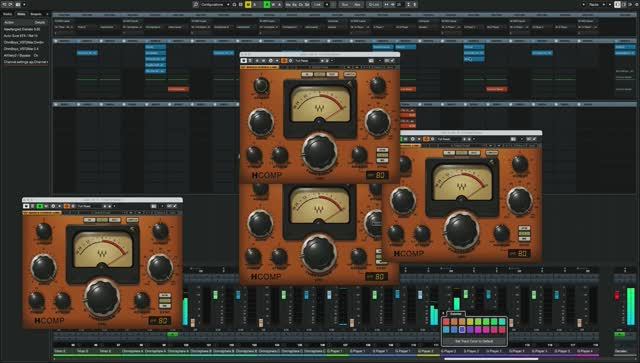Image resolution: width=640 pixels, height=363 pixels.
Task: Click the Details column header in history list
Action: (x=40, y=22)
